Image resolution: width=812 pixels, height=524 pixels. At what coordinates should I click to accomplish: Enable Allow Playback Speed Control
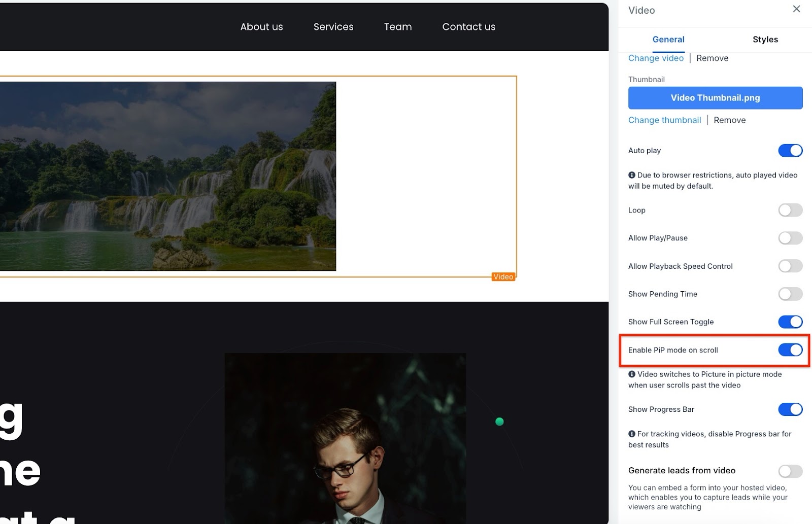[x=790, y=266]
